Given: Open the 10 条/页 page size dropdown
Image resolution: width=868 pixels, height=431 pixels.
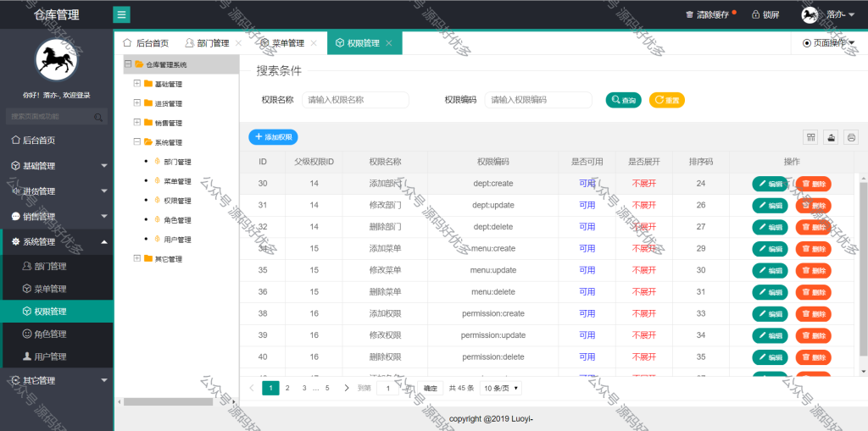Looking at the screenshot, I should 501,388.
